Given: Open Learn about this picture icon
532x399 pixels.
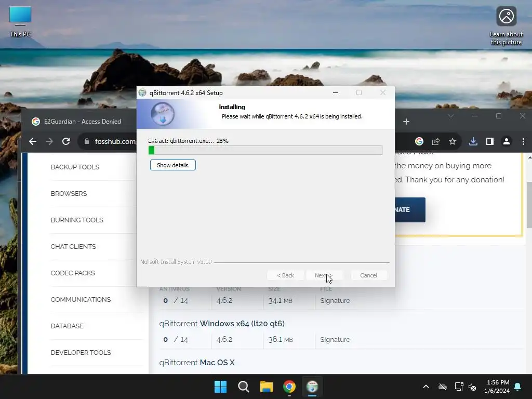Looking at the screenshot, I should 506,26.
